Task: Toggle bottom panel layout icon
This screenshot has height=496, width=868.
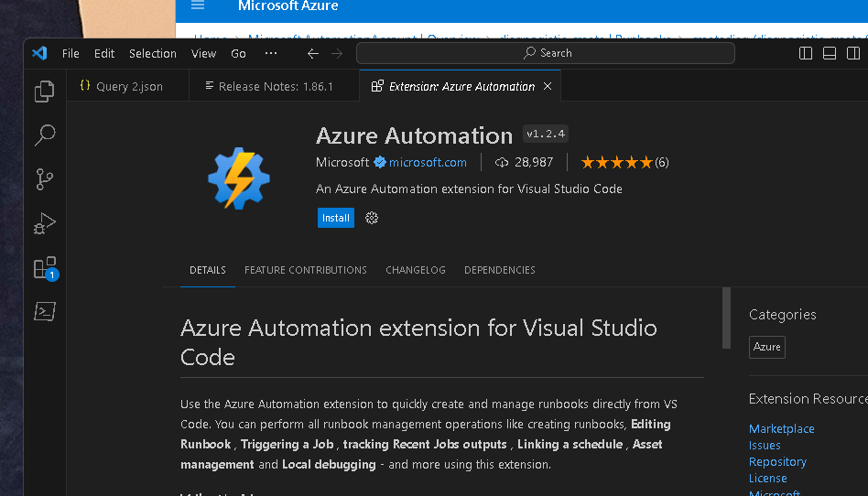Action: click(x=830, y=53)
